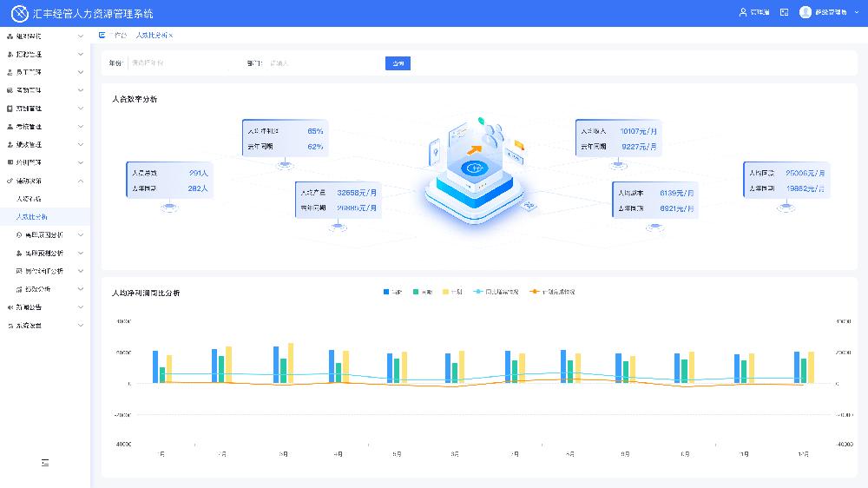Click the 离职预测分析 submenu icon

[x=19, y=254]
